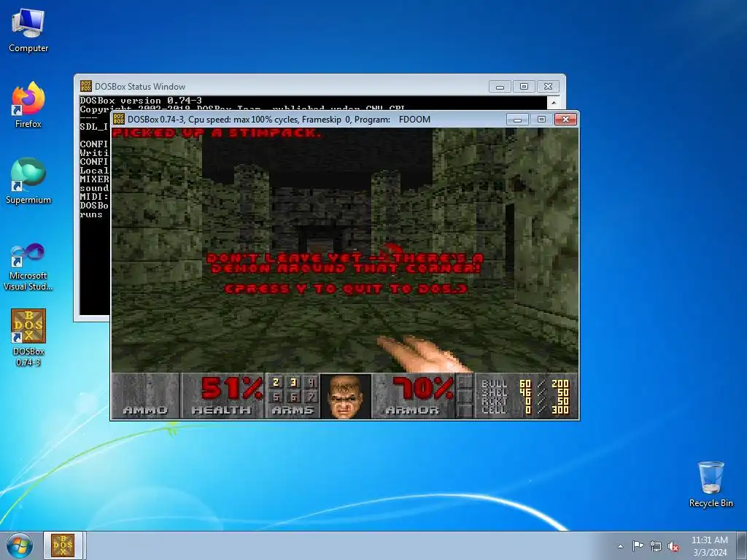
Task: Show hidden system tray icons arrow
Action: (x=620, y=546)
